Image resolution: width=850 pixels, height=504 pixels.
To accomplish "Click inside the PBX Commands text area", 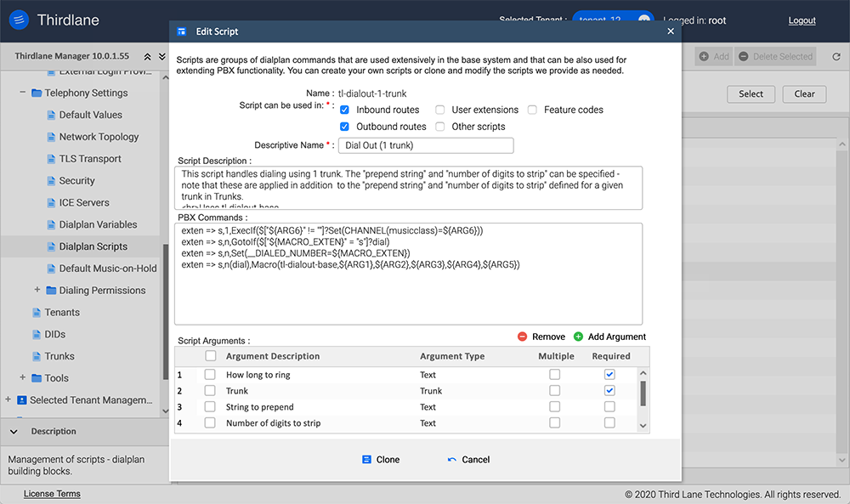I will 409,275.
